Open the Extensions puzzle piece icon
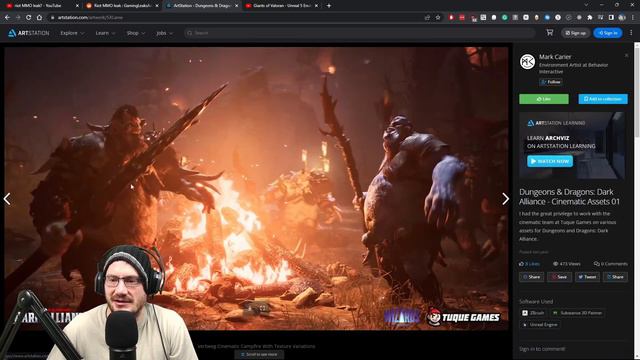The image size is (640, 360). [590, 18]
